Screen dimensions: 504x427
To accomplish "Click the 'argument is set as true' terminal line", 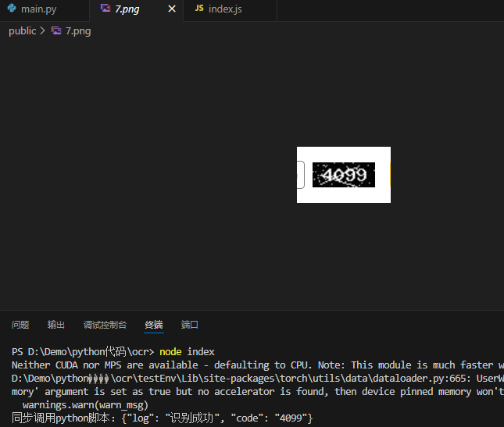I will [258, 392].
